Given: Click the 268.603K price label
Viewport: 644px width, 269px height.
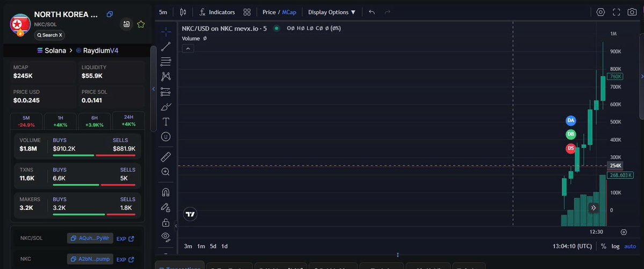Looking at the screenshot, I should pos(620,175).
